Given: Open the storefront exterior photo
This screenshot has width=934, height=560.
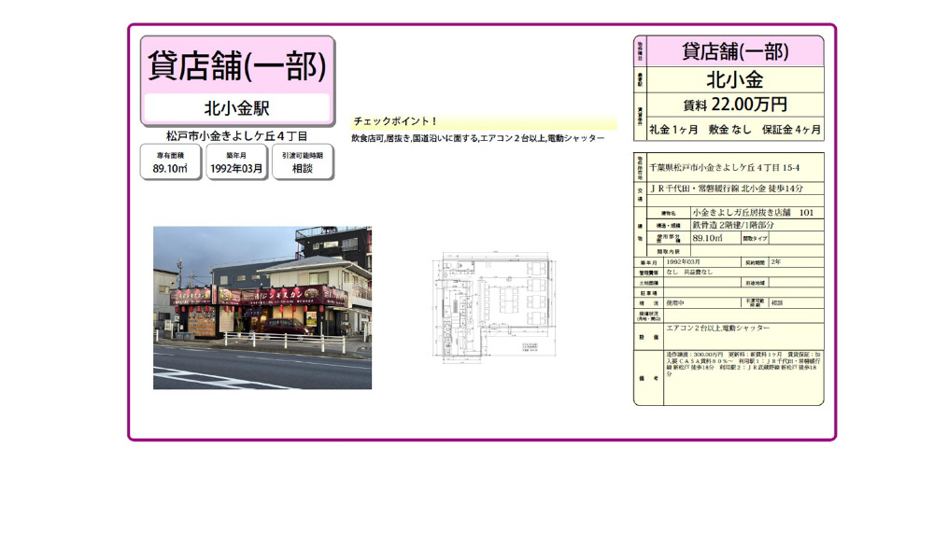Looking at the screenshot, I should point(262,308).
